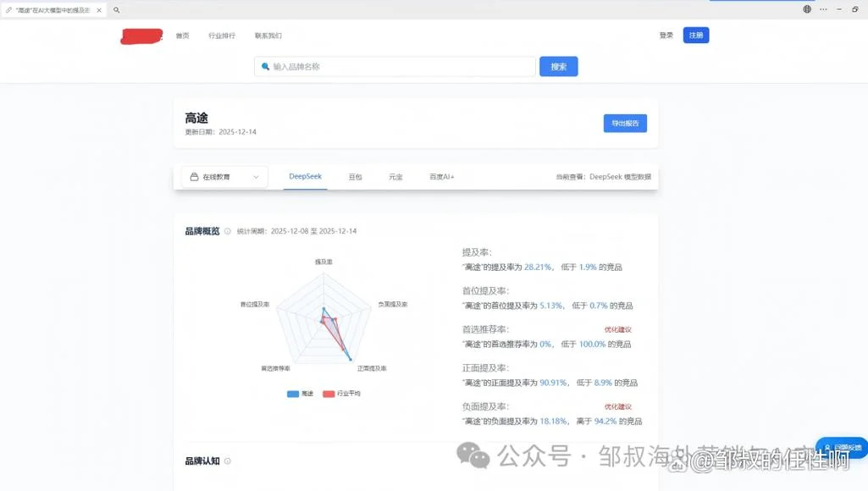Click the 提及率 value 28.21%
868x491 pixels.
538,267
